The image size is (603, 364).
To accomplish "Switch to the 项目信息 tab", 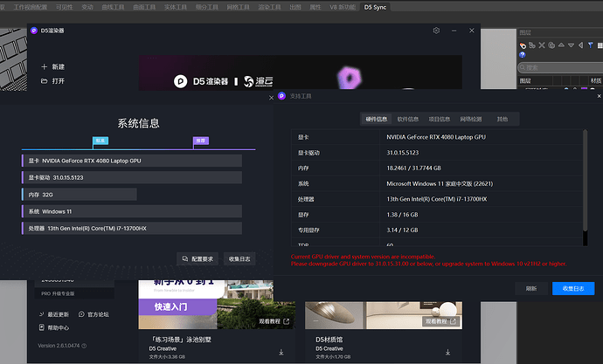I will pyautogui.click(x=440, y=119).
